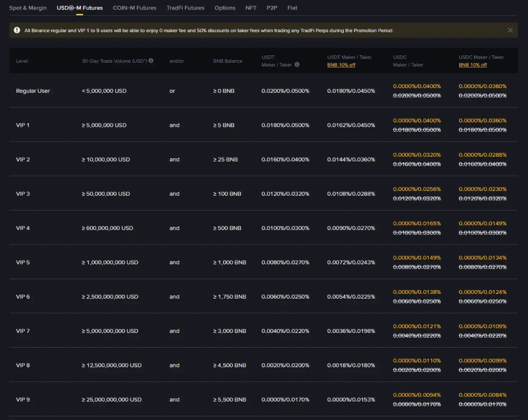Select the VIP 1 level cell

23,125
